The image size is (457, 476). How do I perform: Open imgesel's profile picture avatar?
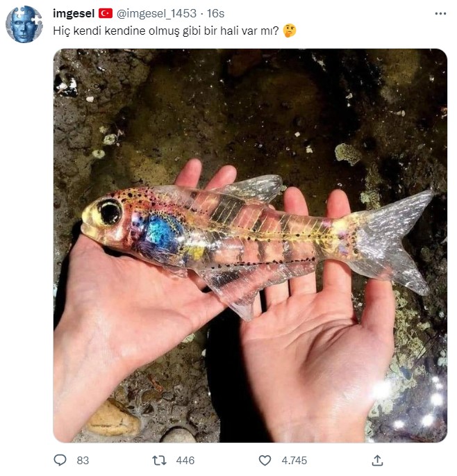click(x=24, y=24)
